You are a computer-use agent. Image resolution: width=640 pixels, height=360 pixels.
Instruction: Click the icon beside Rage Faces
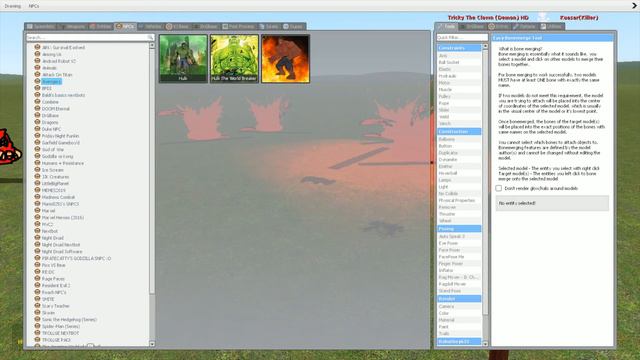pyautogui.click(x=38, y=278)
